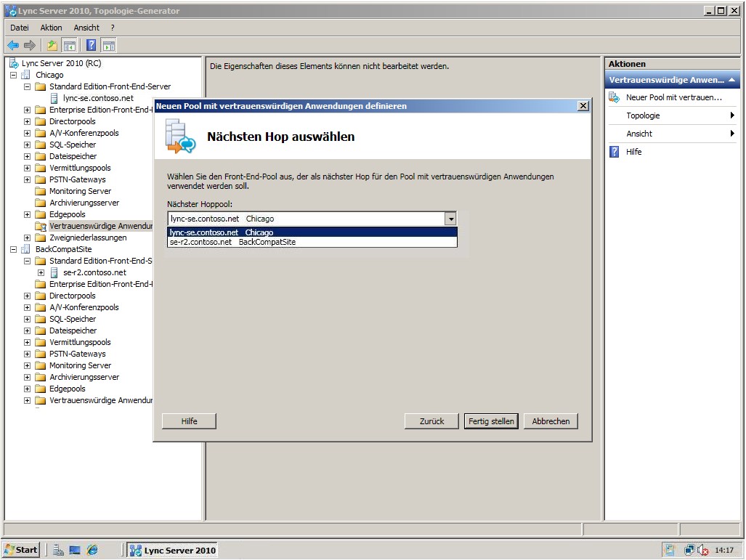The image size is (746, 560).
Task: Toggle the console tree pane toolbar icon
Action: point(70,46)
